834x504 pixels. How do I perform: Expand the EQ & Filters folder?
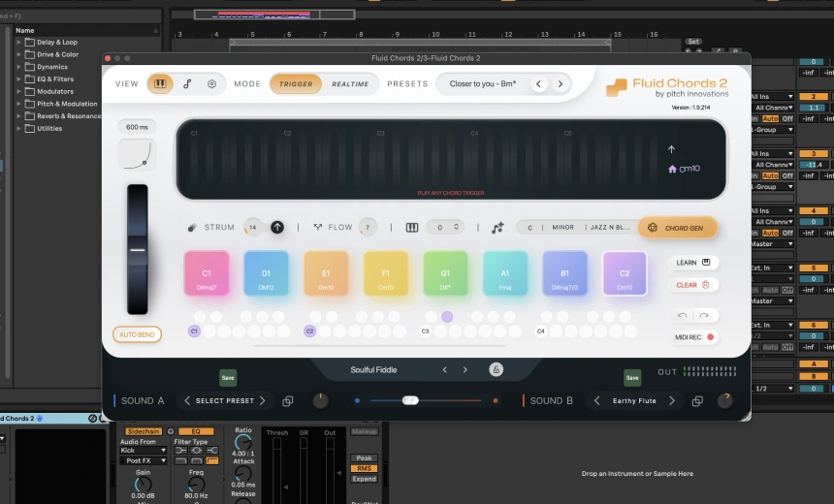18,79
